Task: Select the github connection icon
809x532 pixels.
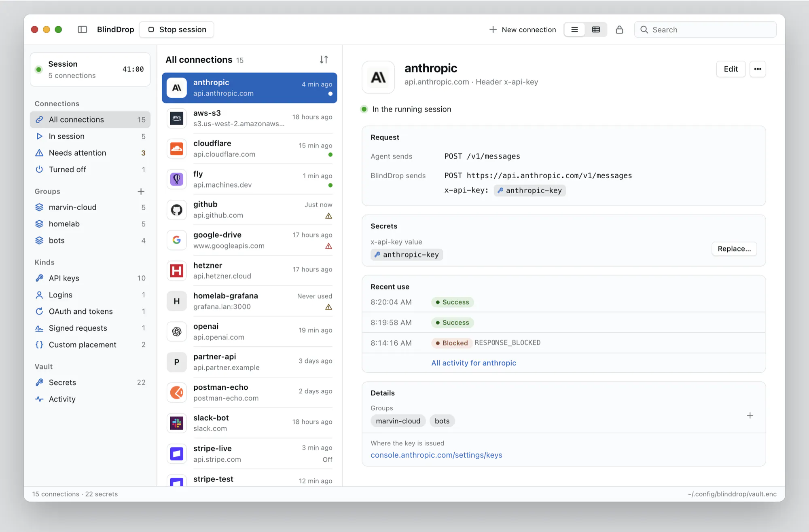Action: (177, 210)
